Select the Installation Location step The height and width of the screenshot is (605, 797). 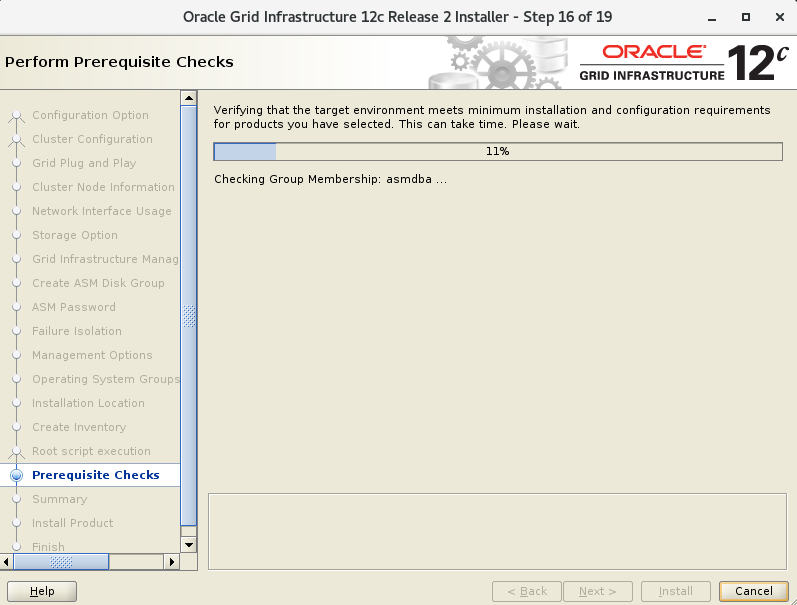(x=88, y=403)
